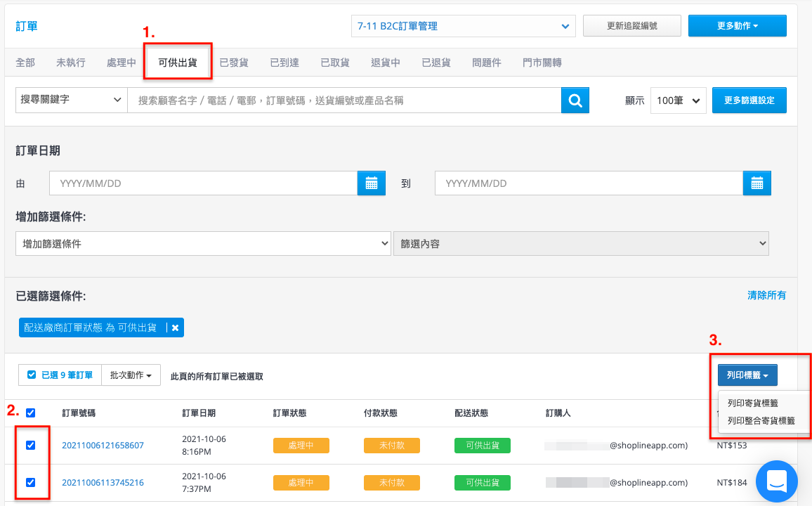Remove the 可供出貨 filter tag with X

(x=175, y=327)
